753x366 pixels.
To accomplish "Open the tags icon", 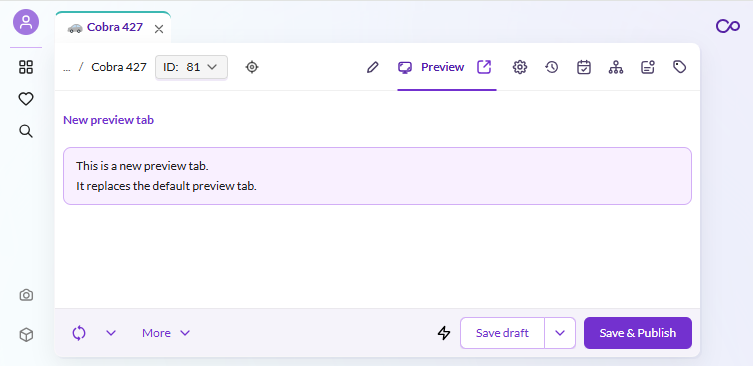I will click(x=680, y=67).
